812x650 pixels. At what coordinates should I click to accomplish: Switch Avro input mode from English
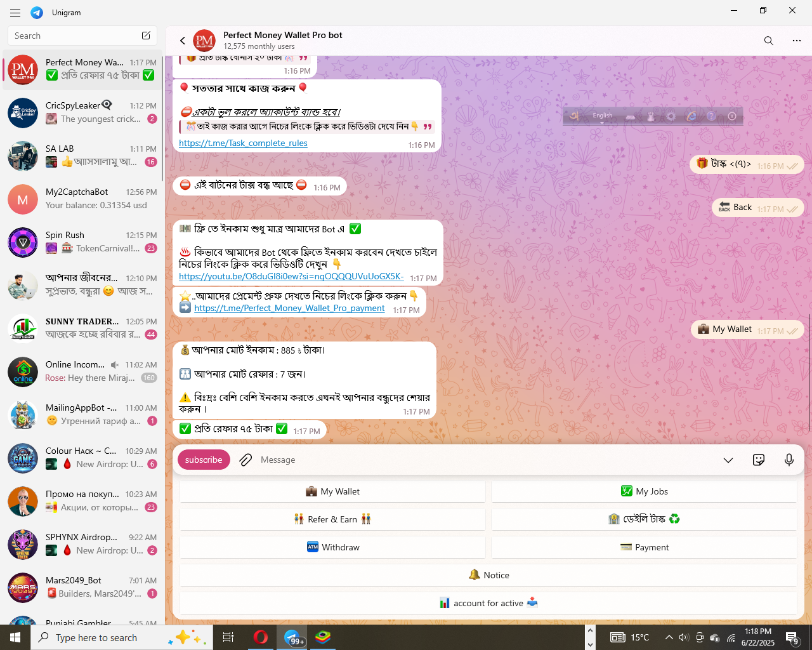(x=603, y=116)
